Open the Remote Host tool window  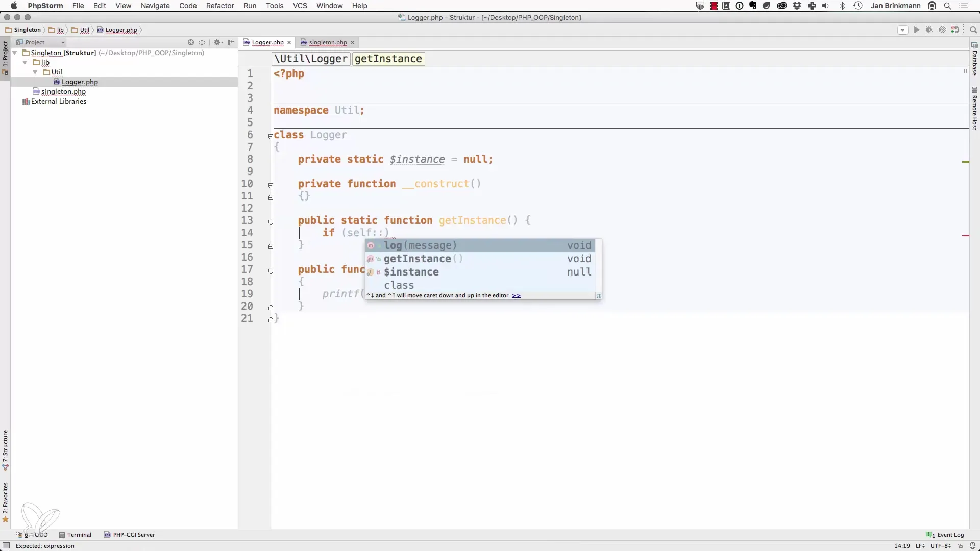pos(974,108)
